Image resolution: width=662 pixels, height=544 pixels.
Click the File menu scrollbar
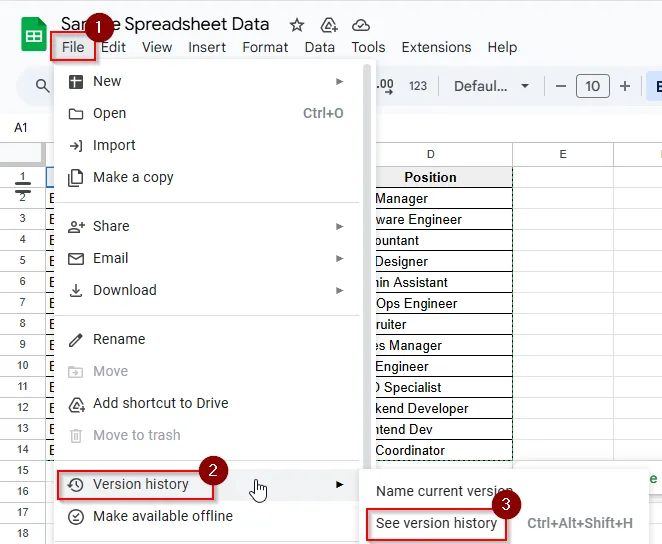tap(367, 266)
